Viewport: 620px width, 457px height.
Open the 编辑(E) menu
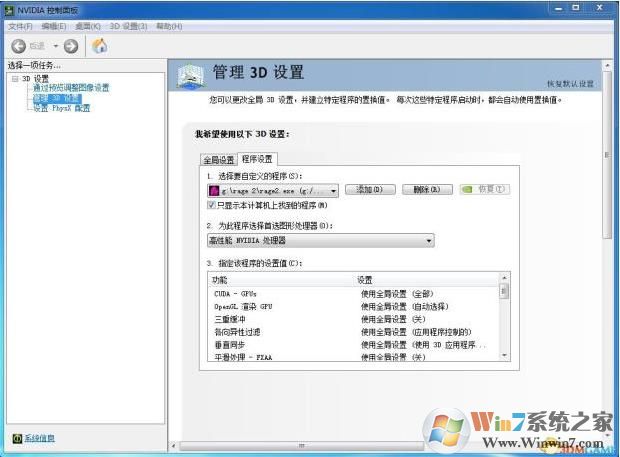point(54,26)
